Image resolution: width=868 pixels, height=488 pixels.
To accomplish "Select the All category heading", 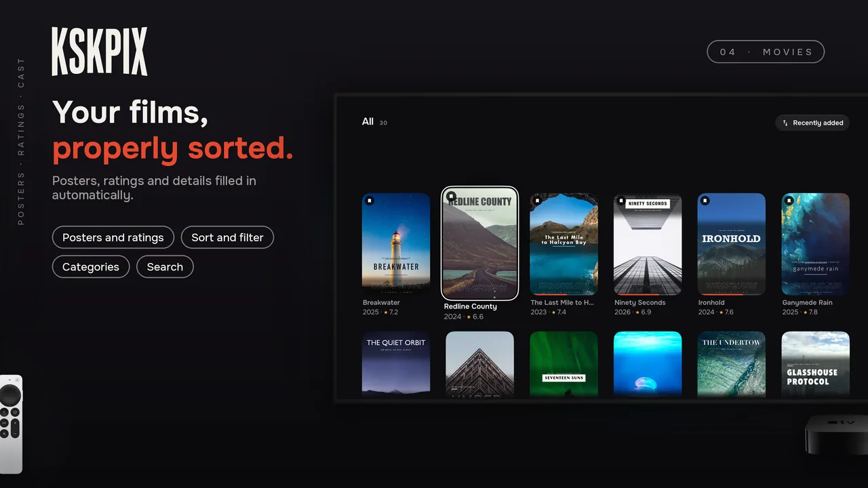I will tap(368, 121).
